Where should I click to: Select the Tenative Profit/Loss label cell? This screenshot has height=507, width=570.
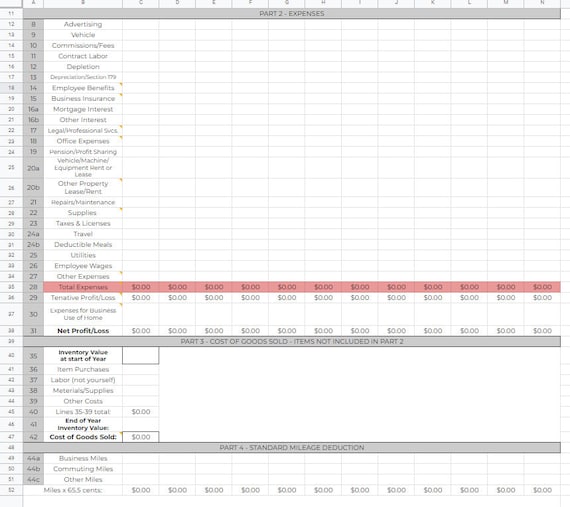[83, 298]
